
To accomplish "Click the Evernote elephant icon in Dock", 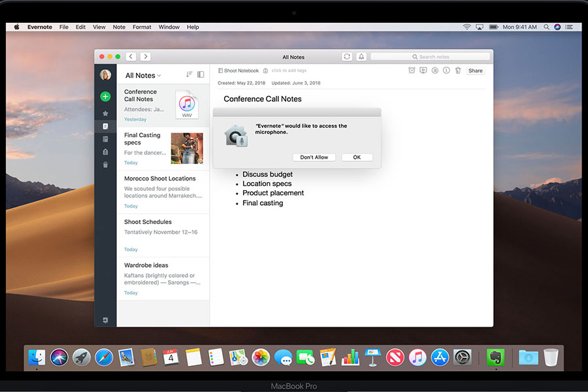I will point(495,357).
